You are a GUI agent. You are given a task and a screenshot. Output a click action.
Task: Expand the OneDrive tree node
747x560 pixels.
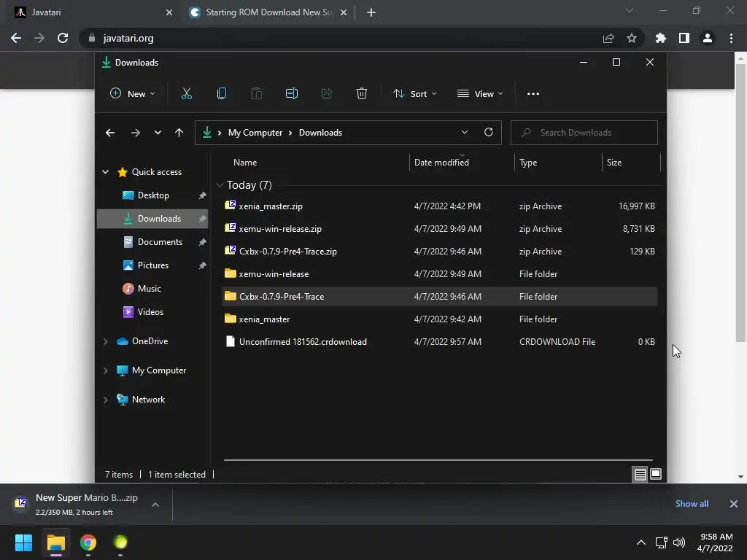[x=105, y=341]
